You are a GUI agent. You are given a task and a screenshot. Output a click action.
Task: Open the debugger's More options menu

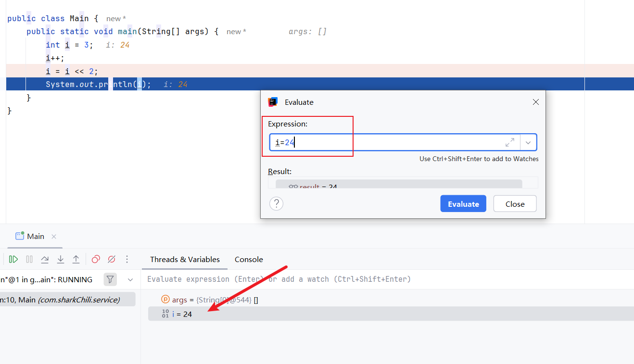click(x=127, y=259)
